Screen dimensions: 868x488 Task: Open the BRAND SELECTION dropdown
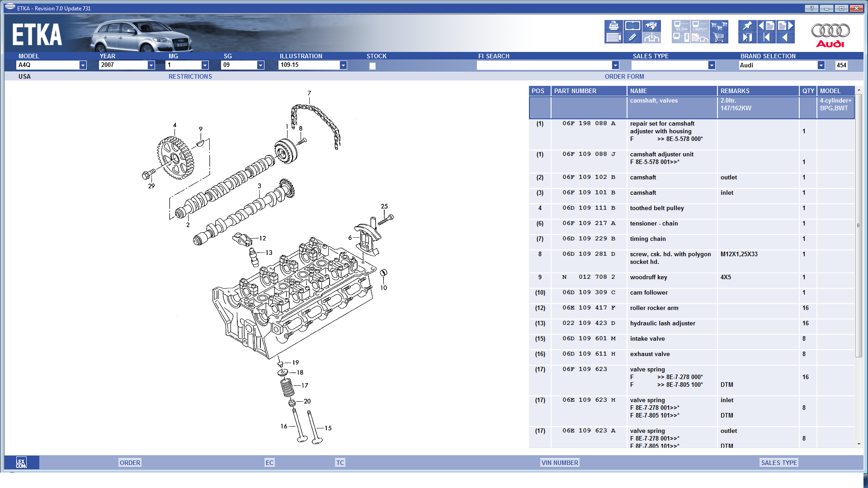click(821, 65)
